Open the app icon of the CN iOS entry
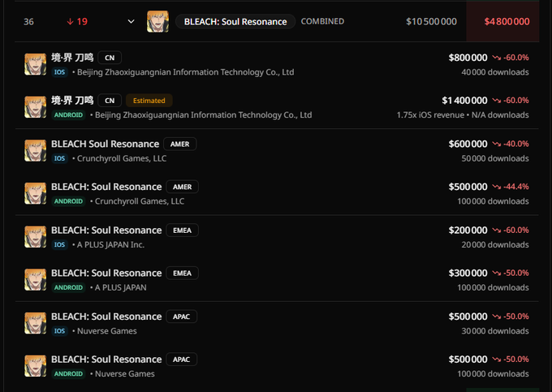Screen dimensions: 552x392 [x=35, y=64]
